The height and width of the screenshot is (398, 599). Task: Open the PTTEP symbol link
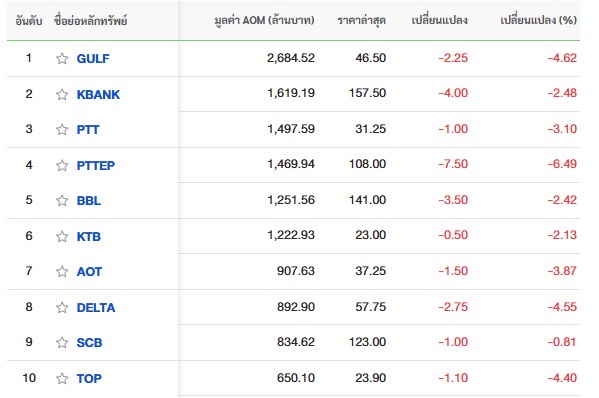96,165
